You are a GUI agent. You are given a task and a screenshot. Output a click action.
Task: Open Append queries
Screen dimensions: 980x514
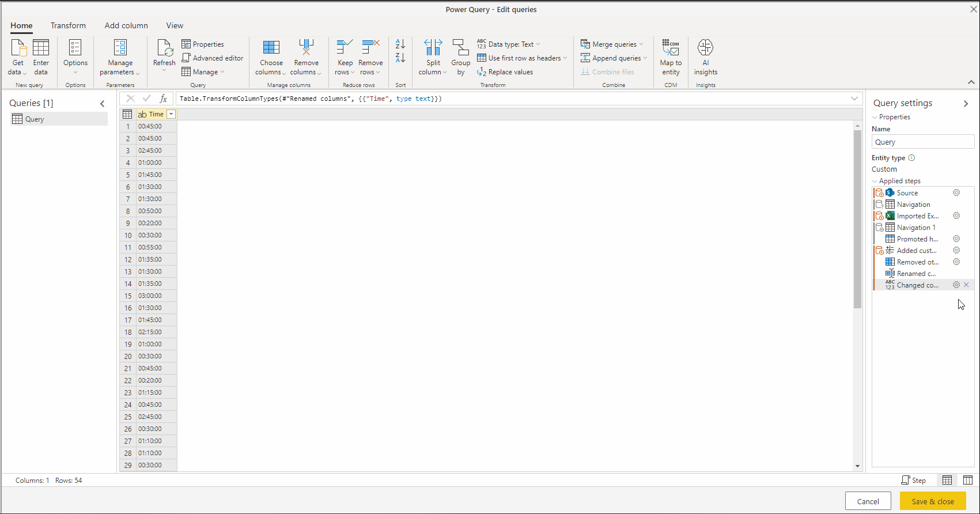614,58
